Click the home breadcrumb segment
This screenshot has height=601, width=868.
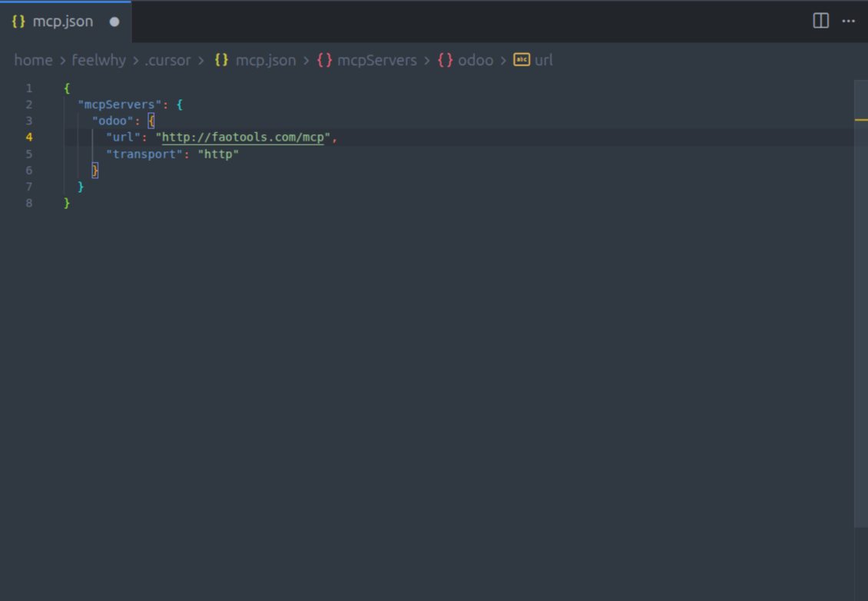click(33, 60)
